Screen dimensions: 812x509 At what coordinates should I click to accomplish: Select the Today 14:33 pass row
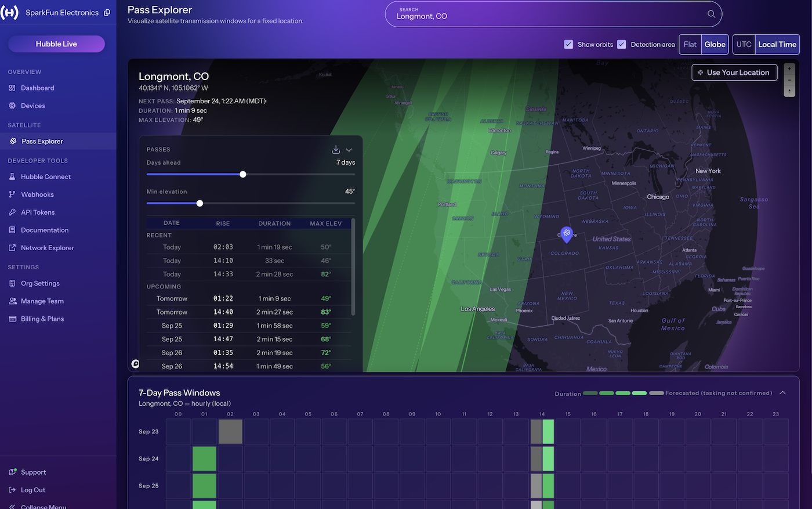(249, 274)
